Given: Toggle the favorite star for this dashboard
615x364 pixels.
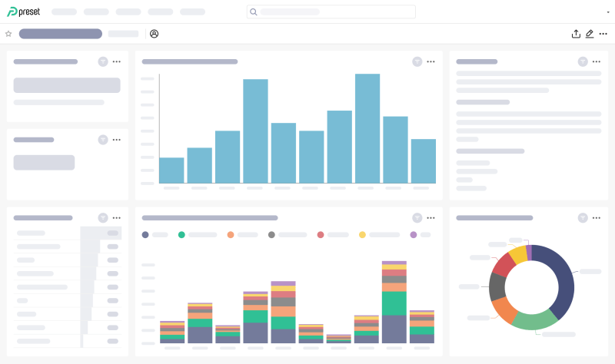Looking at the screenshot, I should tap(8, 34).
